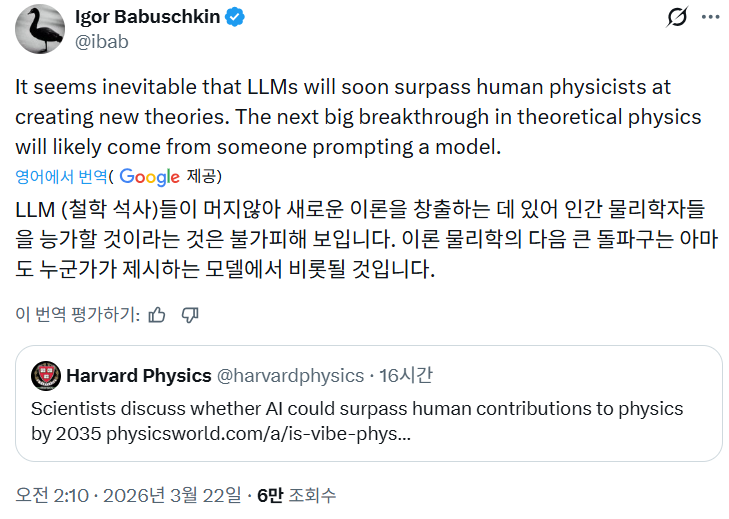
Task: Click the "이 번역 평가하기" label
Action: coord(76,315)
